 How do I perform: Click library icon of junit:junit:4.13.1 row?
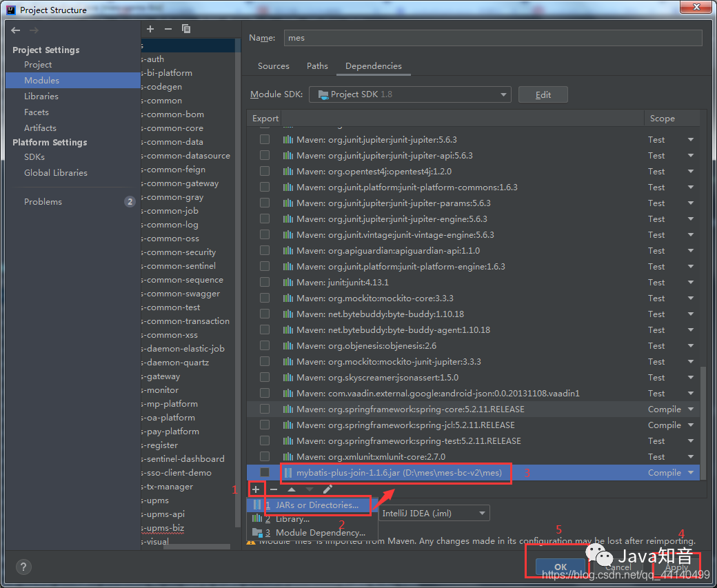[287, 283]
